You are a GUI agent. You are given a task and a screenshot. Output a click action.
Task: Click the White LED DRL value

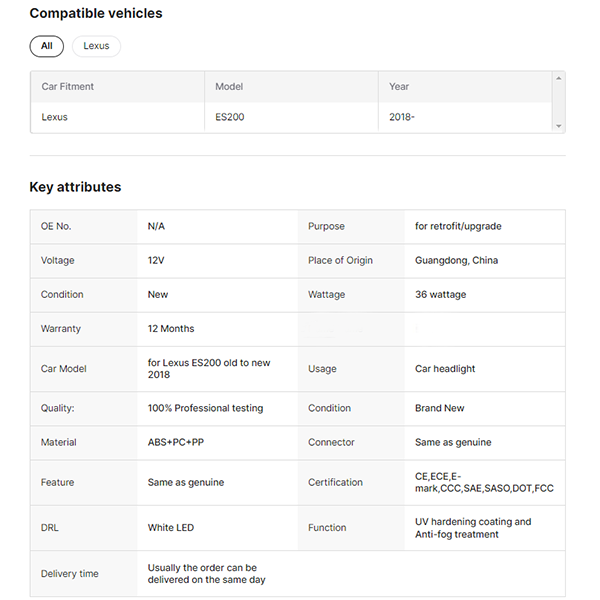(172, 527)
